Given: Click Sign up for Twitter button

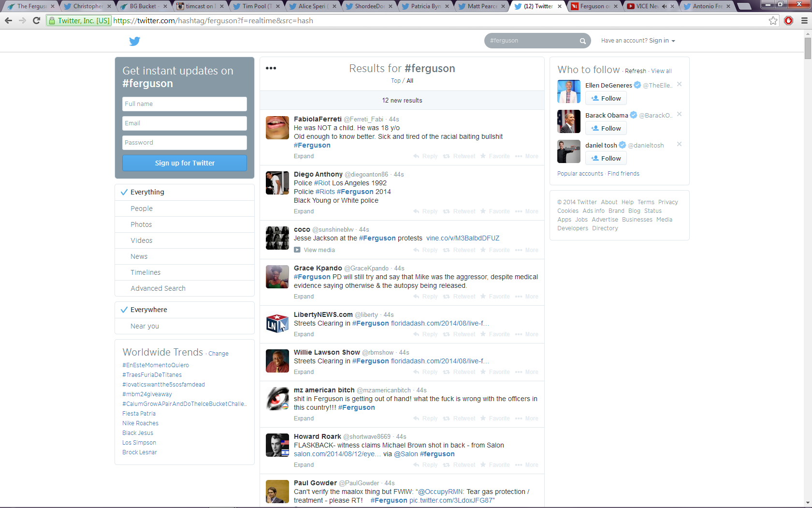Looking at the screenshot, I should 185,163.
